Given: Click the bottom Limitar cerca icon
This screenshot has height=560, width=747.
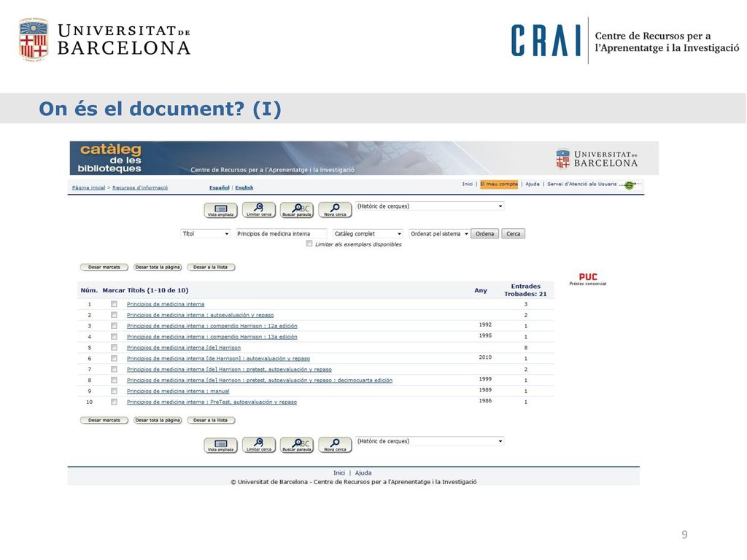Looking at the screenshot, I should 259,446.
